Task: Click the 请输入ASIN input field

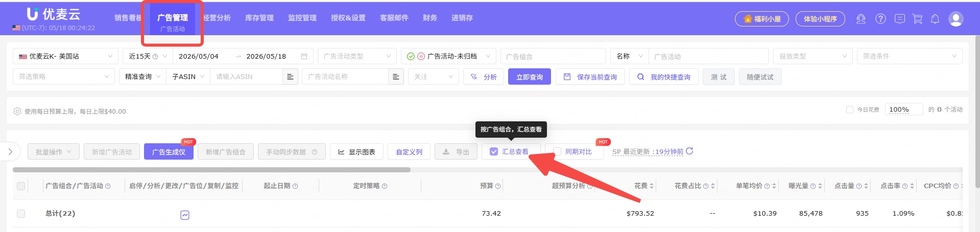Action: point(246,76)
